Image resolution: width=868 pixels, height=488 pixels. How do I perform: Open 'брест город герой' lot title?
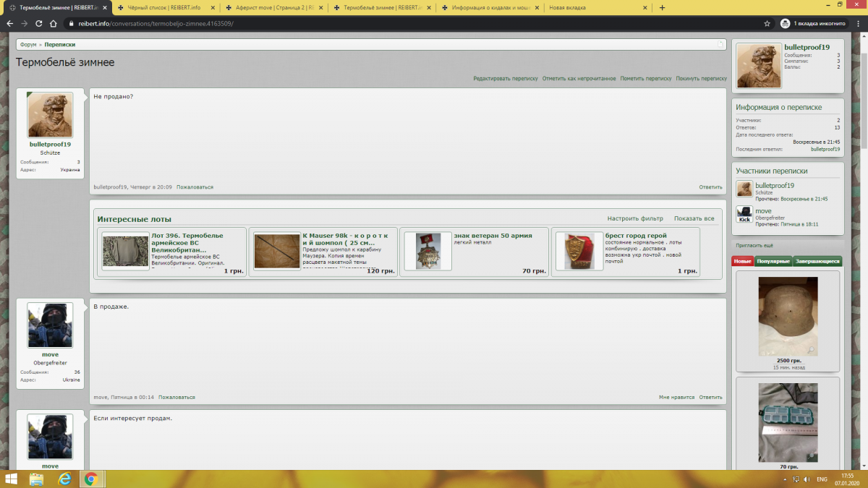coord(636,236)
